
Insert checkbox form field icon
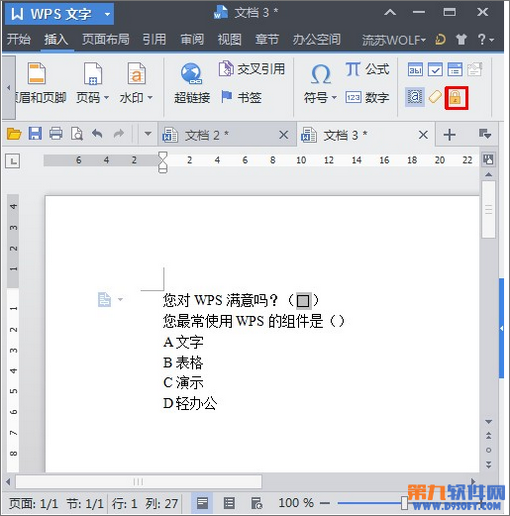[435, 69]
